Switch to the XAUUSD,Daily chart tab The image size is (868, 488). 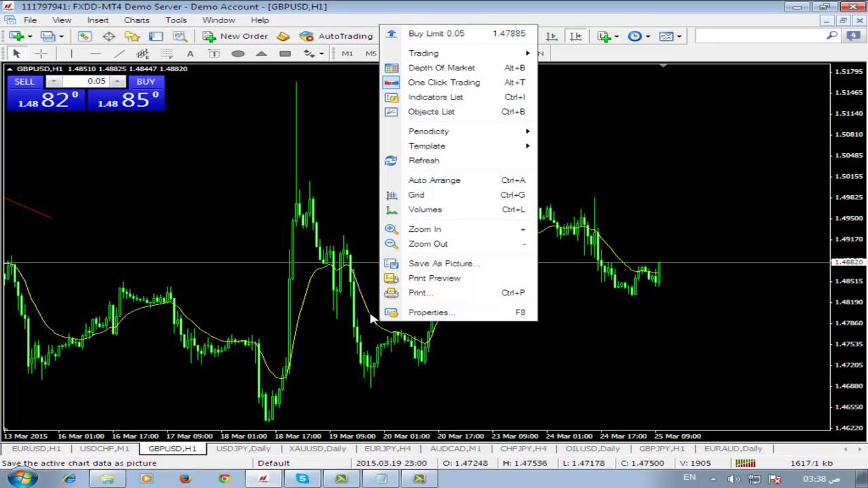[x=317, y=449]
